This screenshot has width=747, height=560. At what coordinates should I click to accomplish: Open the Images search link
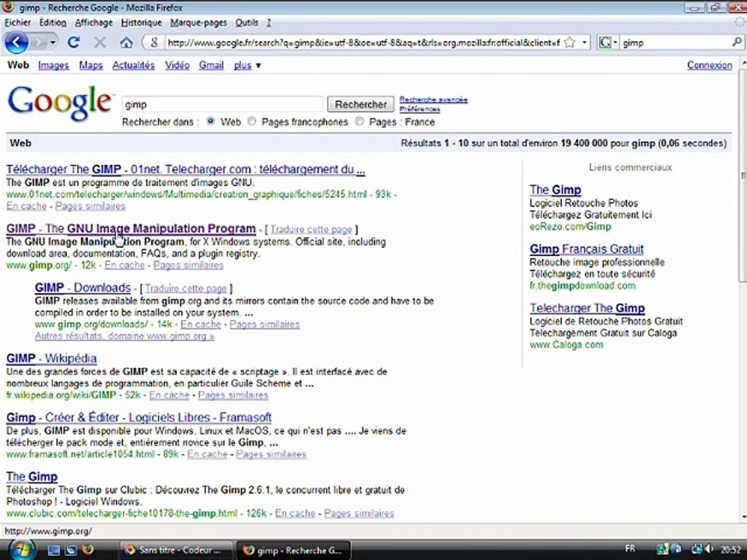click(x=54, y=65)
